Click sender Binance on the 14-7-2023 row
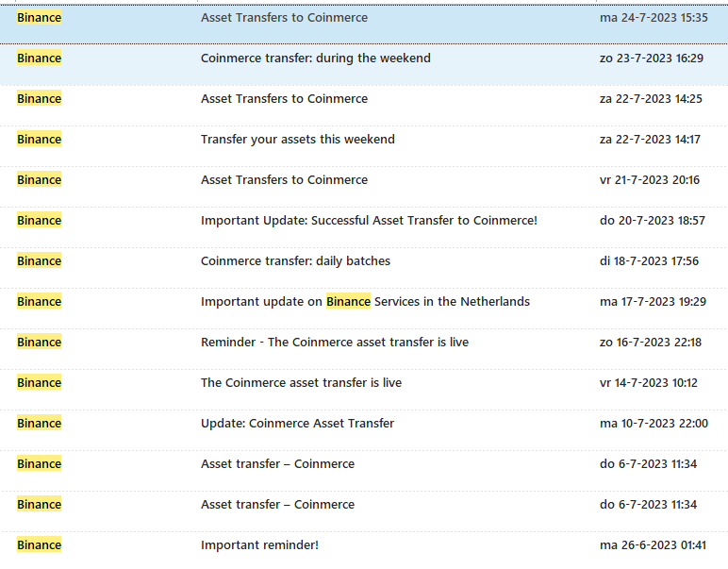Viewport: 728px width, 569px height. click(x=39, y=383)
